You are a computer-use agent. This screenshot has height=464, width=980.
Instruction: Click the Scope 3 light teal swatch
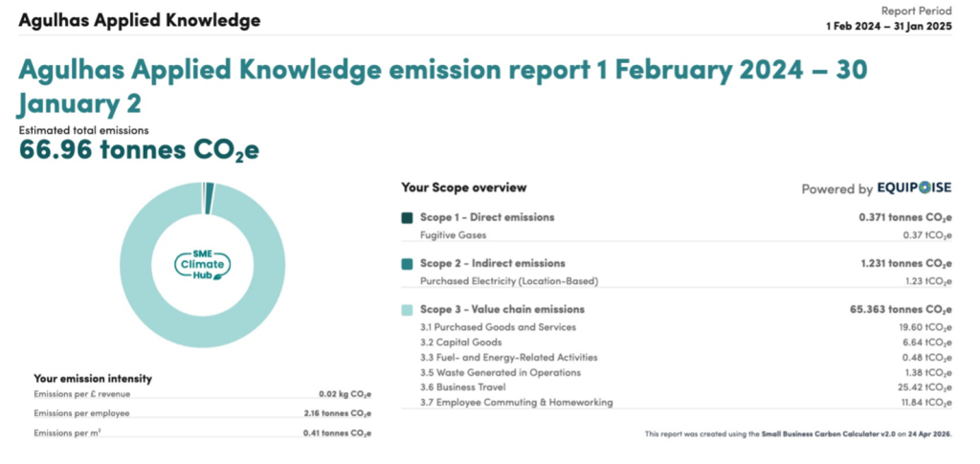pos(408,310)
